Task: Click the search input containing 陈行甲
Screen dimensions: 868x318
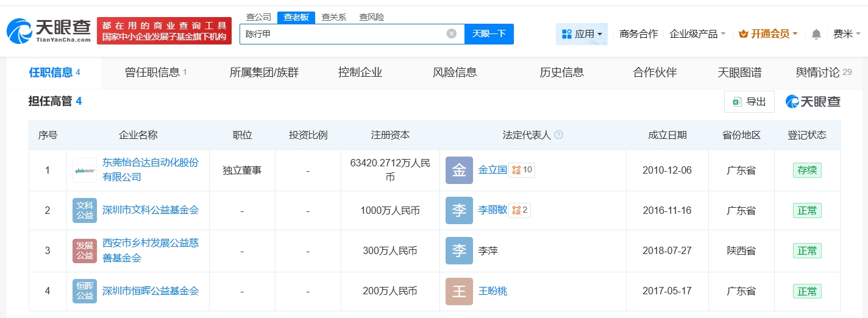Action: tap(341, 34)
